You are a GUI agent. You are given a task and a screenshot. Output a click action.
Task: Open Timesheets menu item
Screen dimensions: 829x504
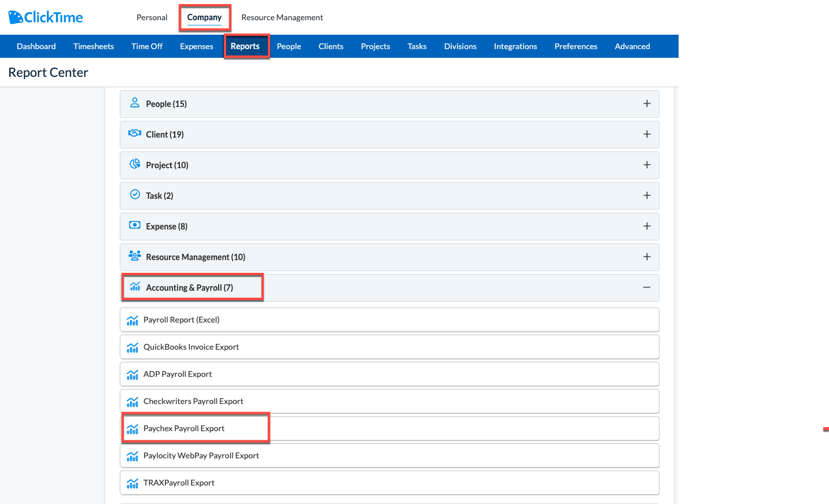94,46
